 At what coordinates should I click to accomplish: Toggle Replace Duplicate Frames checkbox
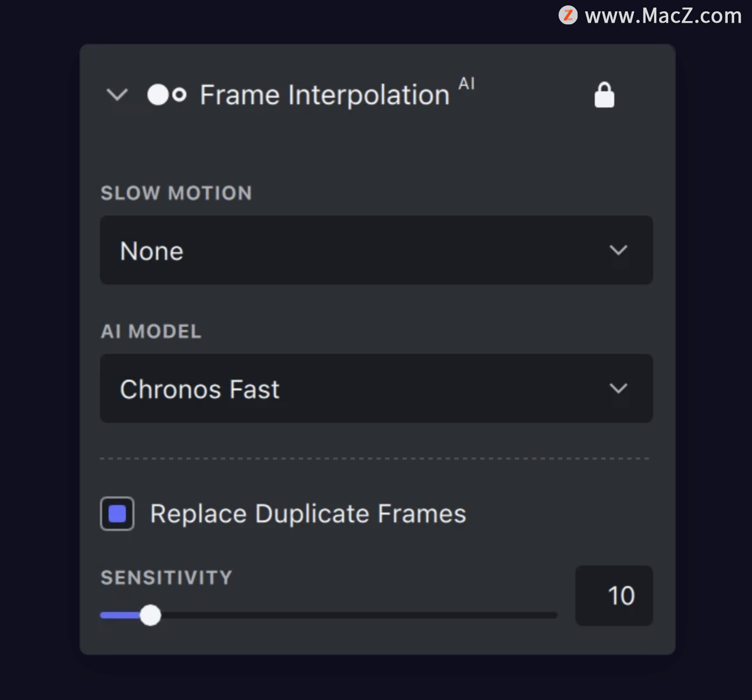(x=117, y=514)
